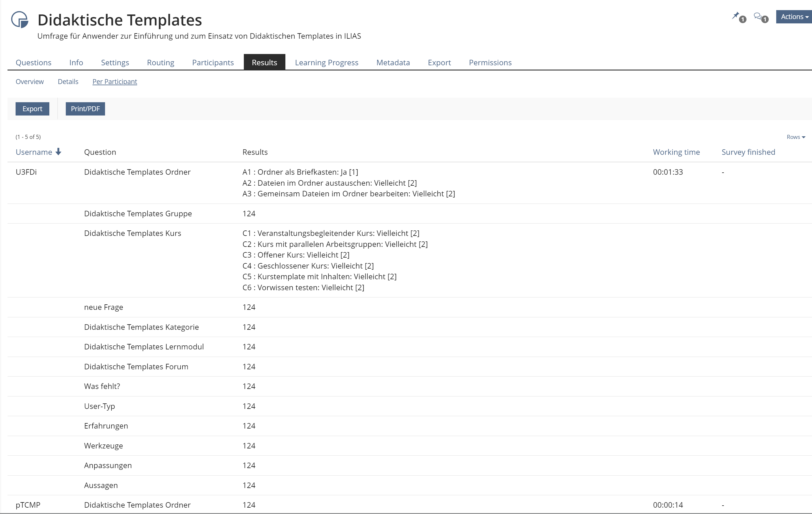812x514 pixels.
Task: Open the Details results subtab
Action: [x=68, y=82]
